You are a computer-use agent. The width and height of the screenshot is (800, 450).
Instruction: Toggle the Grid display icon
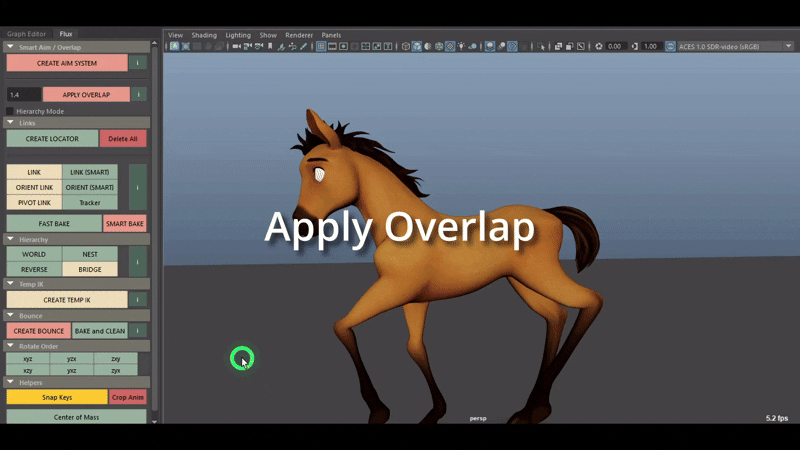(x=321, y=46)
